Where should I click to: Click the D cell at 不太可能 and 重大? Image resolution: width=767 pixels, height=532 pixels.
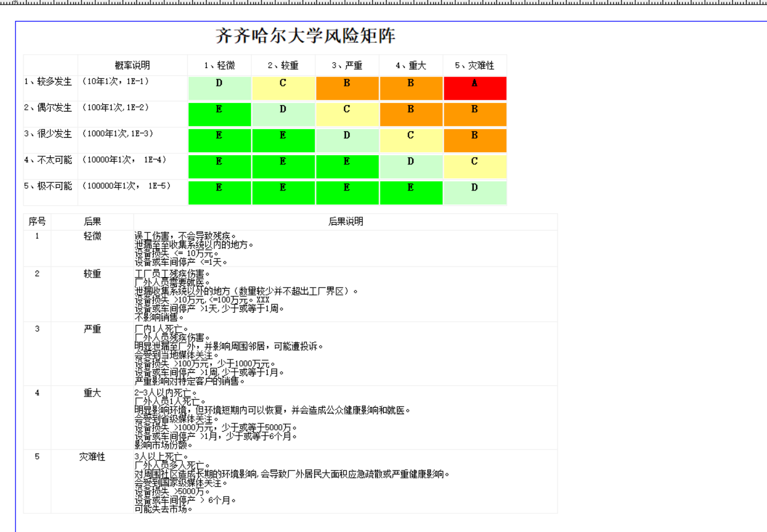(x=411, y=167)
